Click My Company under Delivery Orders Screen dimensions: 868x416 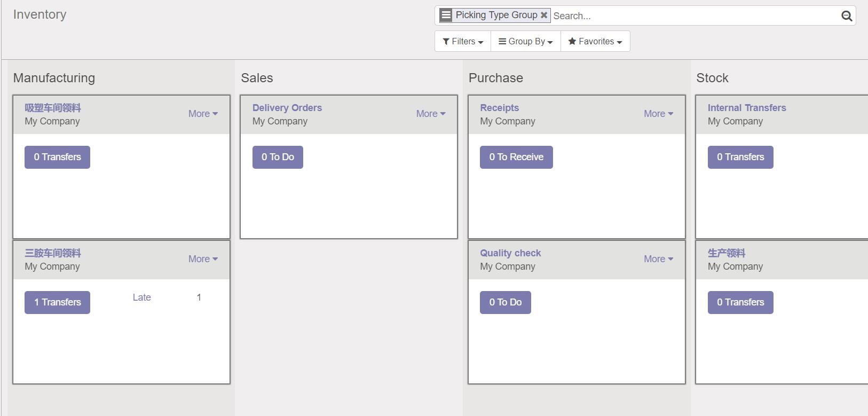[x=280, y=121]
